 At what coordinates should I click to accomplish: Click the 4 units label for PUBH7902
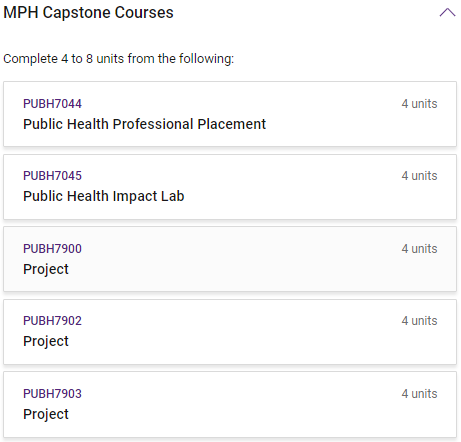pyautogui.click(x=419, y=321)
